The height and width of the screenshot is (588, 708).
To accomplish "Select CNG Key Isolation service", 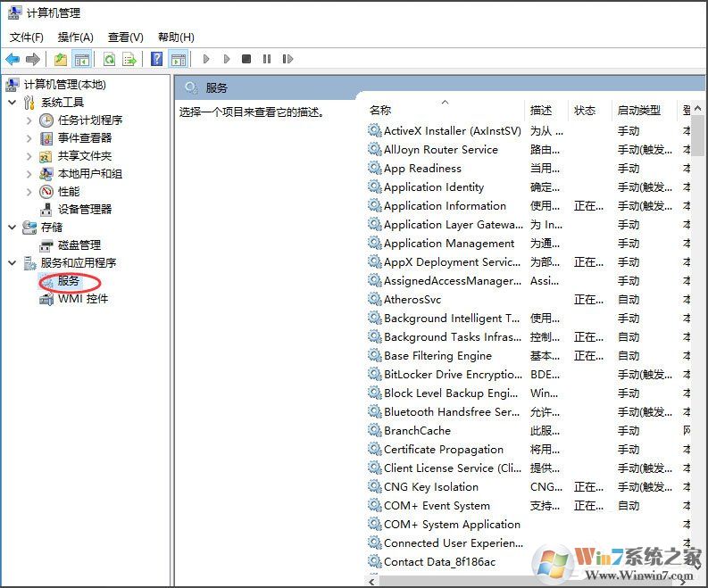I will coord(430,487).
